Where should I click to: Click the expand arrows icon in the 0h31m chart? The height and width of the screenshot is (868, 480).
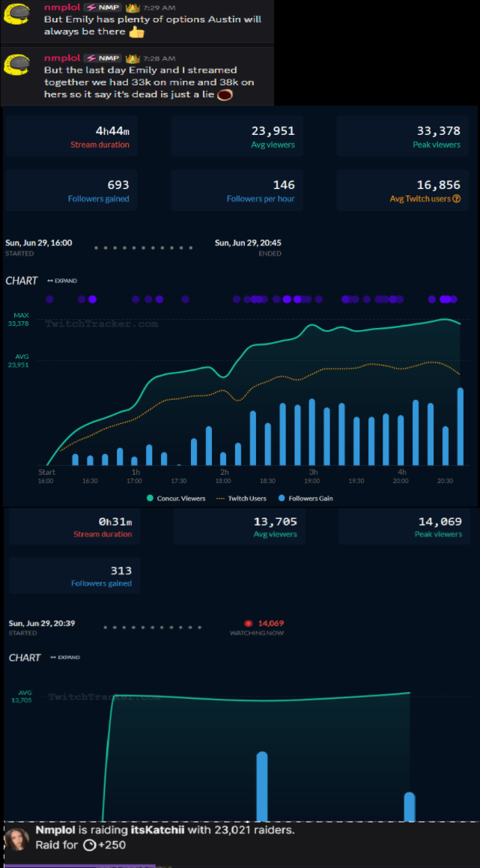(53, 657)
